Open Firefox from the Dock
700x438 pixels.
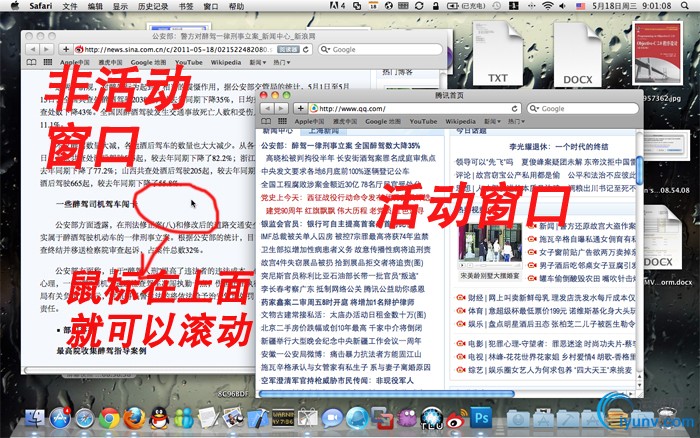[134, 419]
